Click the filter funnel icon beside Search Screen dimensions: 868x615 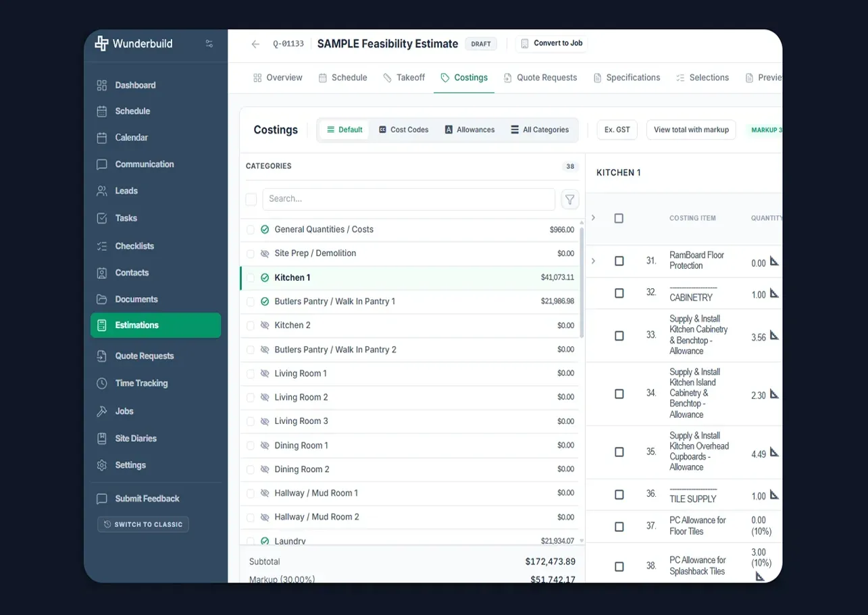[x=570, y=199]
